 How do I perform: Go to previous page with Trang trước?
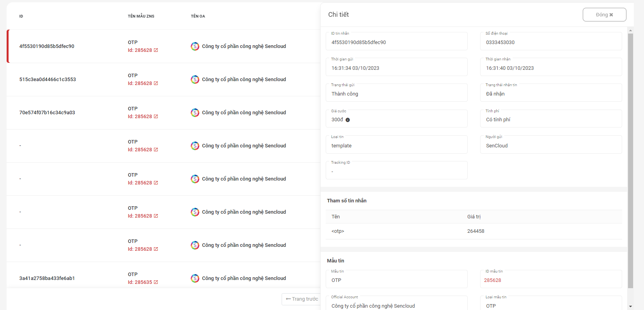pyautogui.click(x=302, y=299)
